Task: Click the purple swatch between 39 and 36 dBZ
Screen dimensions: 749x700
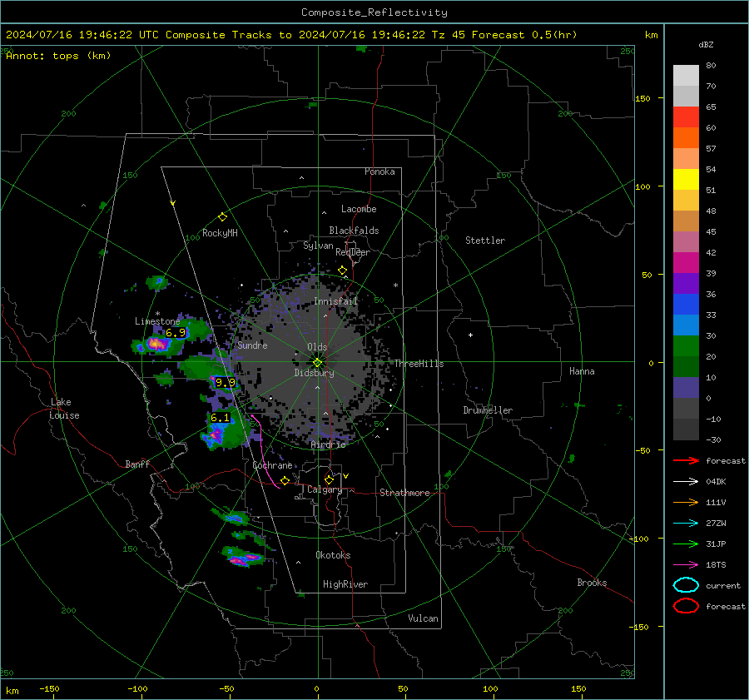Action: pos(686,284)
